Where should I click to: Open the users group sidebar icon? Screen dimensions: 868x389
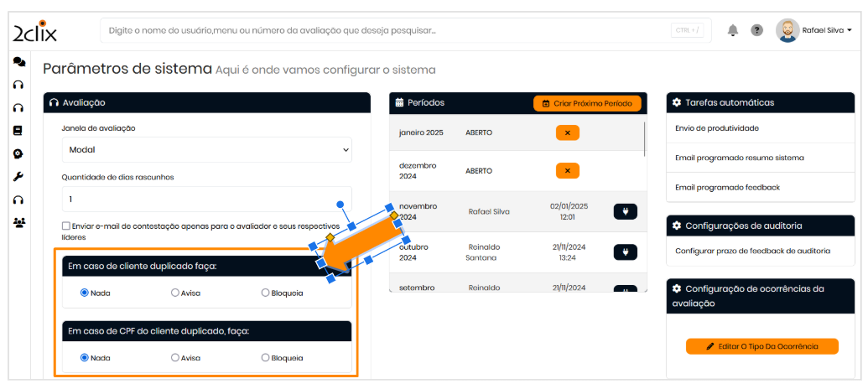click(18, 222)
